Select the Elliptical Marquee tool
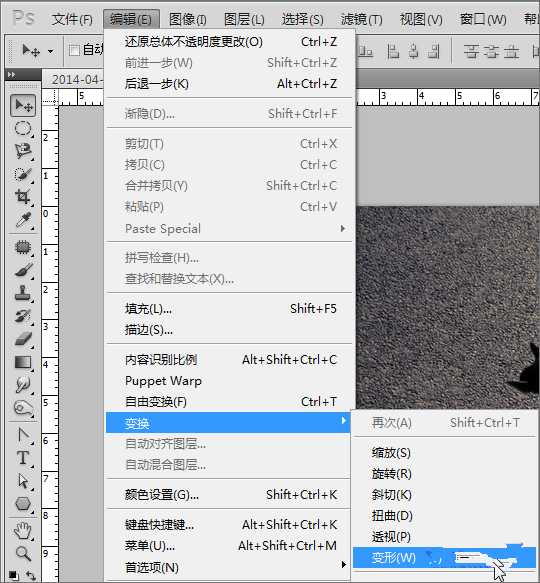540x583 pixels. pos(23,129)
